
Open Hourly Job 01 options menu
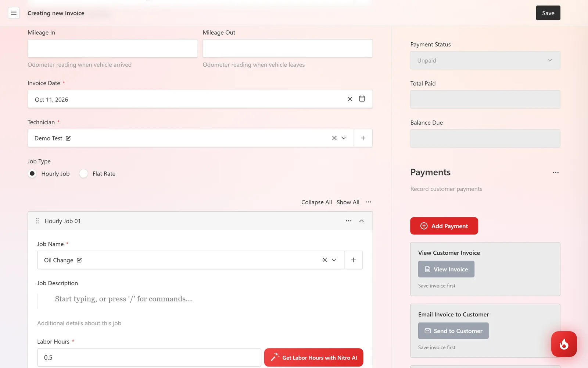click(349, 221)
